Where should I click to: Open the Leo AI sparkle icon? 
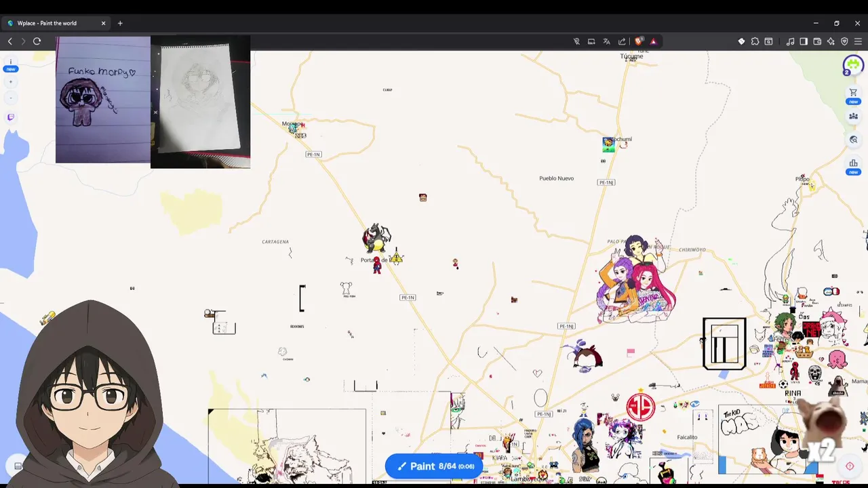tap(831, 41)
